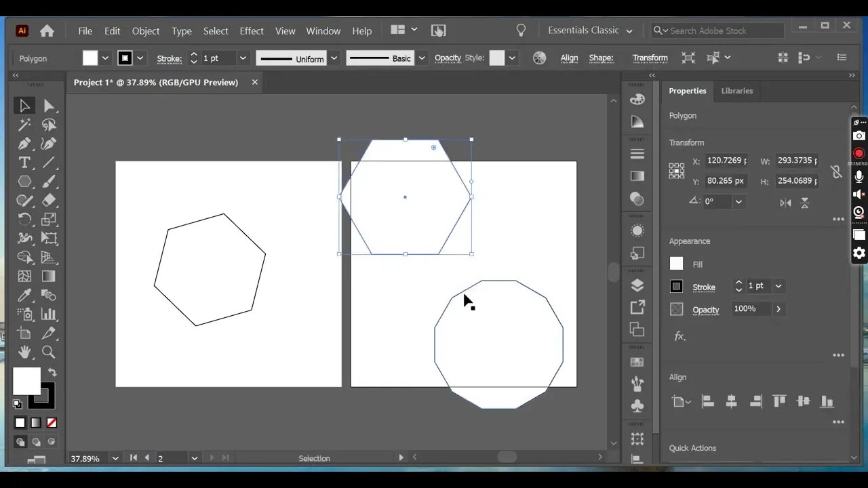Open the zoom level 37.89% dropdown
The width and height of the screenshot is (868, 488).
click(115, 458)
